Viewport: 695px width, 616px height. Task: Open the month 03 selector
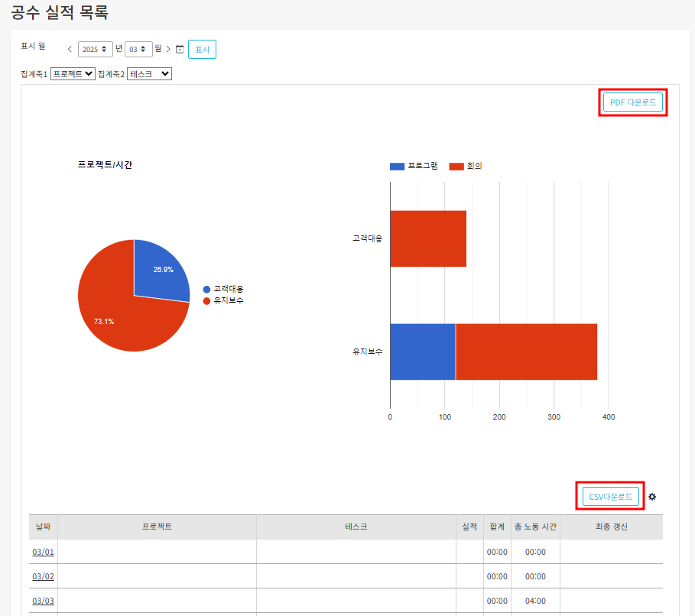coord(138,50)
